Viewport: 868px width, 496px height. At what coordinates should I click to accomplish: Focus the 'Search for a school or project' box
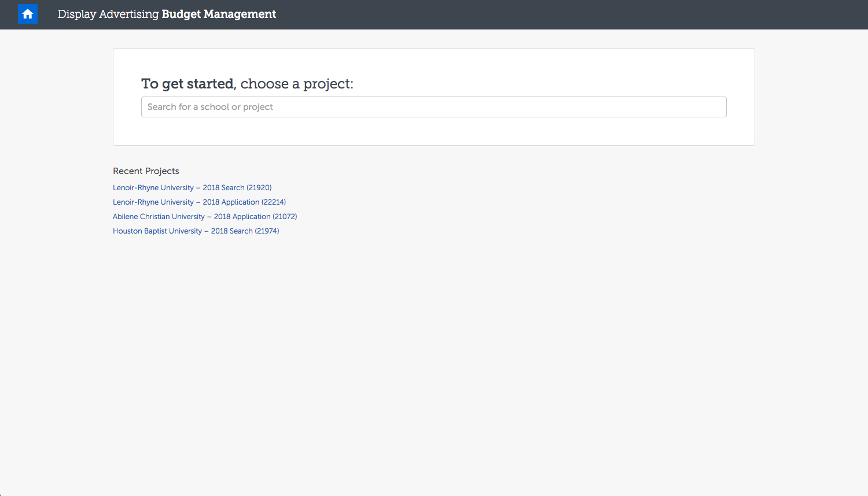434,107
